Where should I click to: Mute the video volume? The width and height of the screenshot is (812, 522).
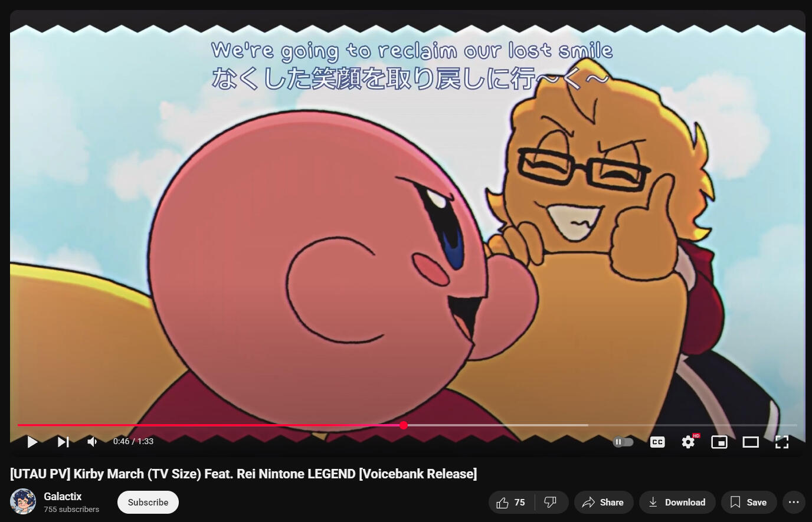93,442
